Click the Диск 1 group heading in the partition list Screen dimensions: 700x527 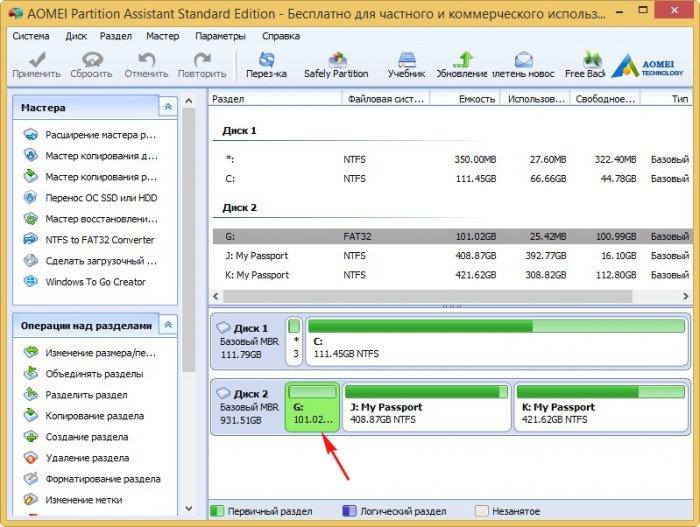[x=240, y=131]
